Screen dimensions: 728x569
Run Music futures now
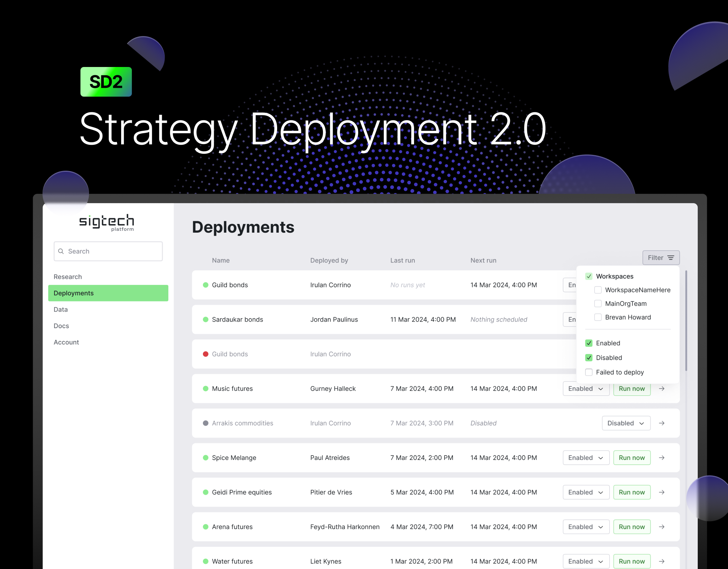click(632, 389)
